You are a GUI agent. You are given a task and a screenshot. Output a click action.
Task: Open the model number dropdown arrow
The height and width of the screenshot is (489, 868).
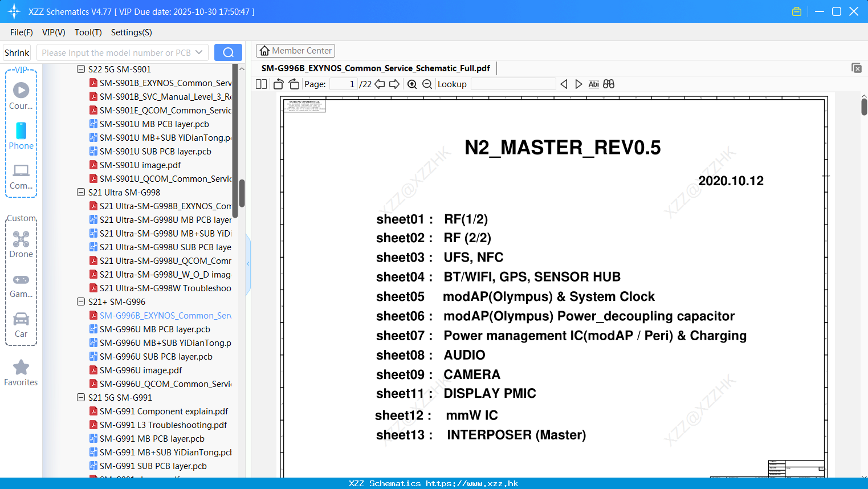coord(199,52)
